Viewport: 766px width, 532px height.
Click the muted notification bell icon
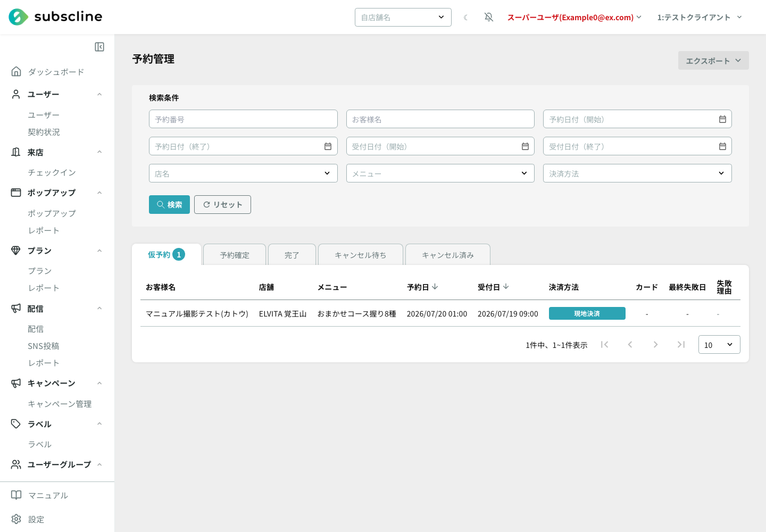(489, 18)
